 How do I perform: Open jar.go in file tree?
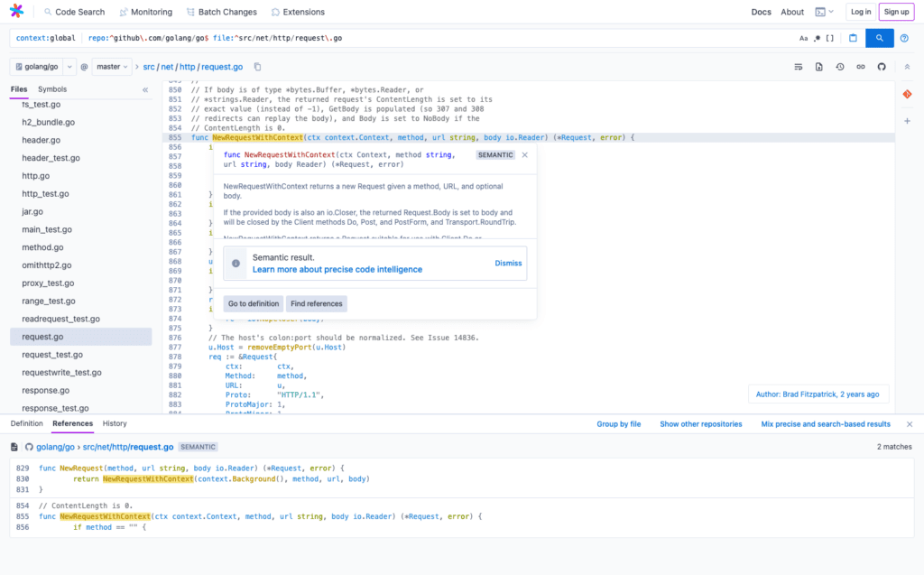pyautogui.click(x=32, y=211)
